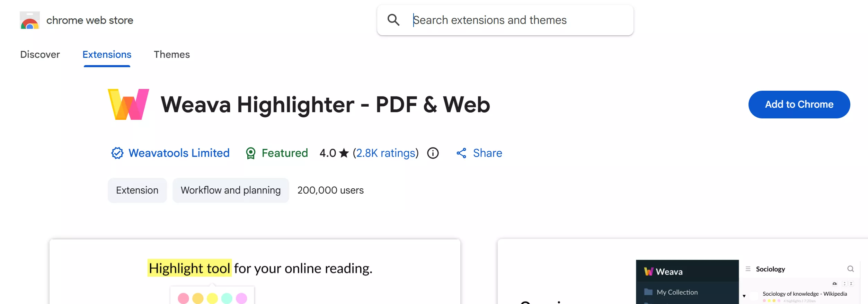Click the Featured label
The image size is (868, 304).
click(285, 153)
